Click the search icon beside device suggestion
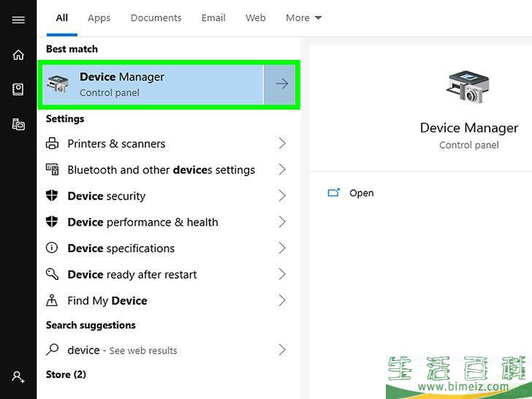Screen dimensions: 532x399 52,349
